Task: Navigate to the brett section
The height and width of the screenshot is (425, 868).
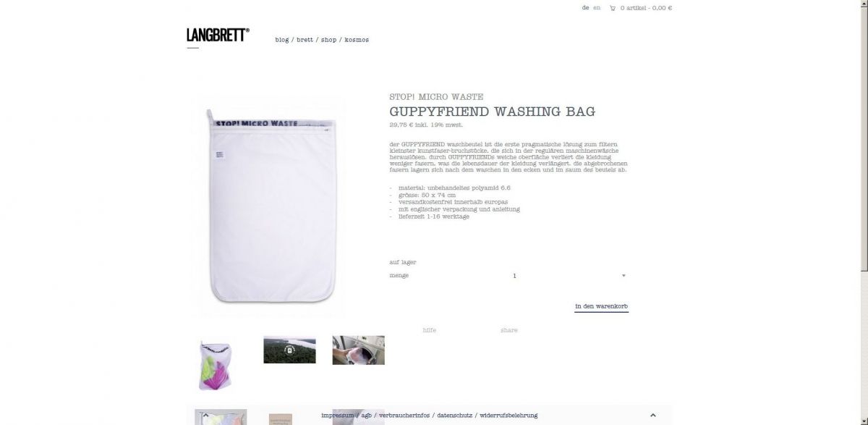Action: click(305, 40)
